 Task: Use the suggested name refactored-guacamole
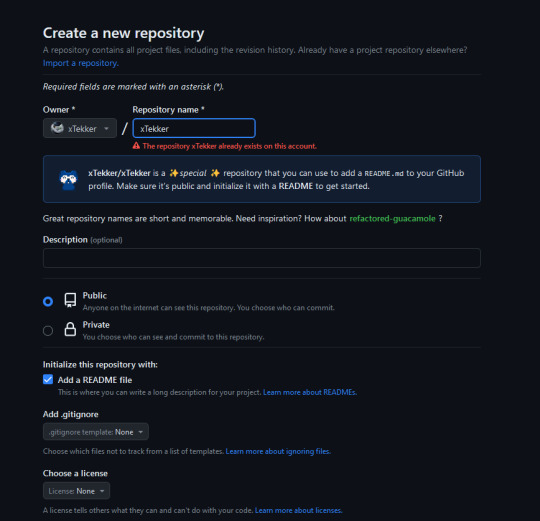392,219
